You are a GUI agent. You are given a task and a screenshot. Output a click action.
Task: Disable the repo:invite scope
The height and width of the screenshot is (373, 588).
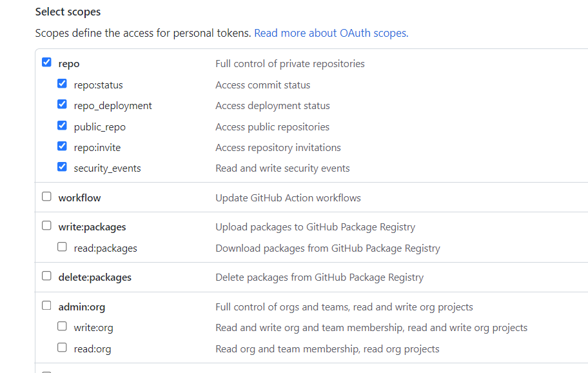[x=62, y=146]
